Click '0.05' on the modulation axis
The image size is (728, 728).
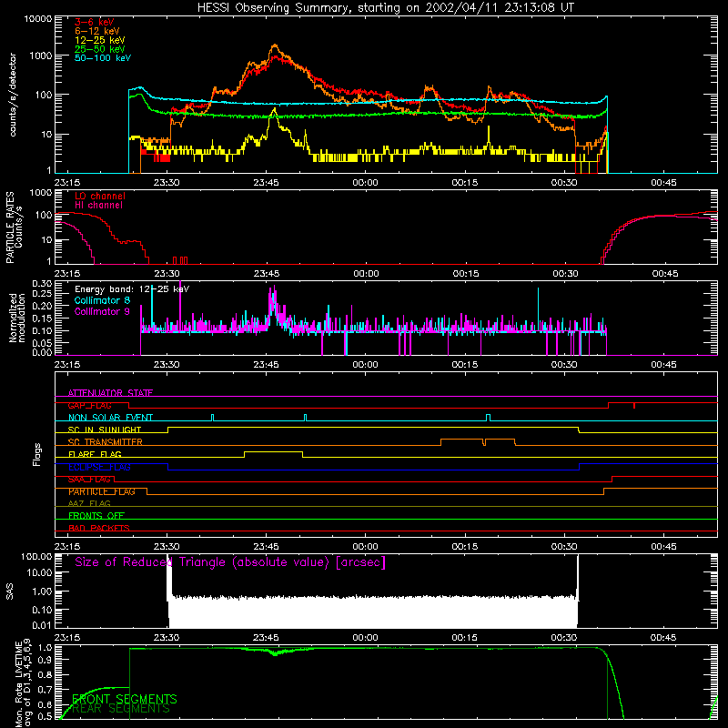[42, 343]
